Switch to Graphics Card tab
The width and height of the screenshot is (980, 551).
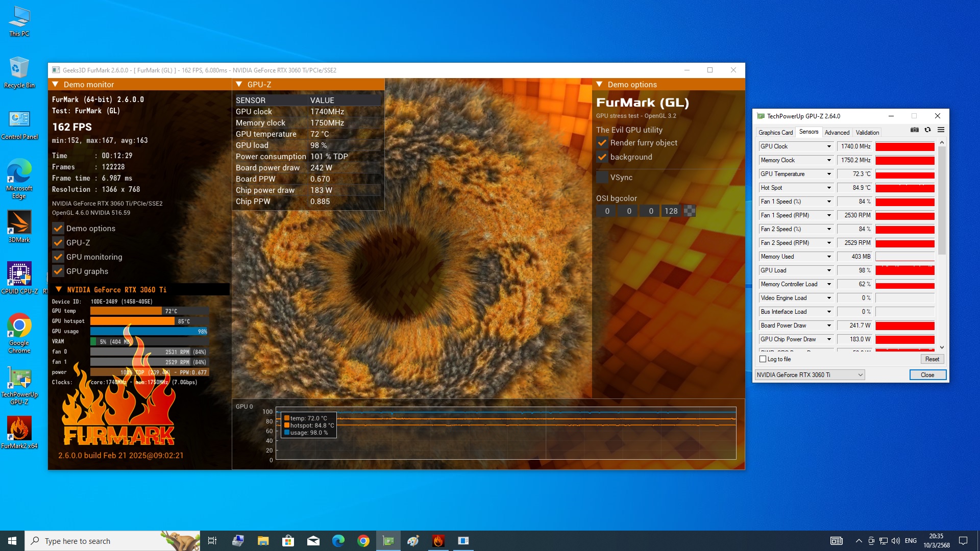pyautogui.click(x=775, y=133)
